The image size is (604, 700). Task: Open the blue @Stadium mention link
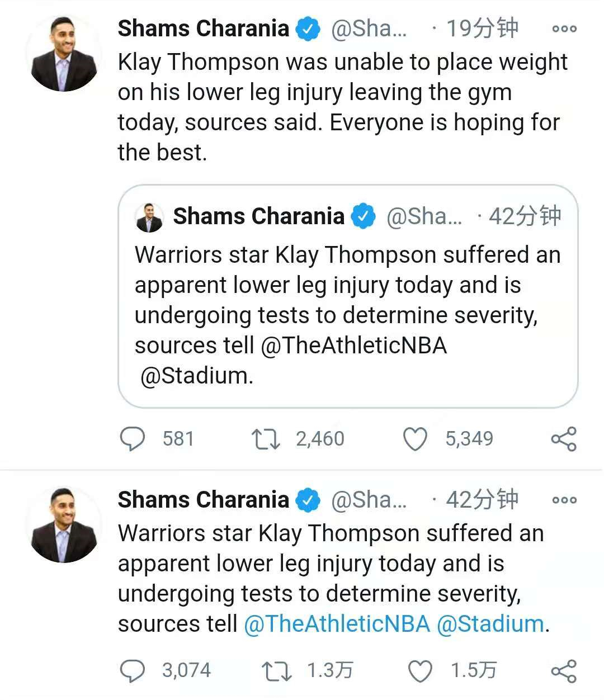click(490, 624)
